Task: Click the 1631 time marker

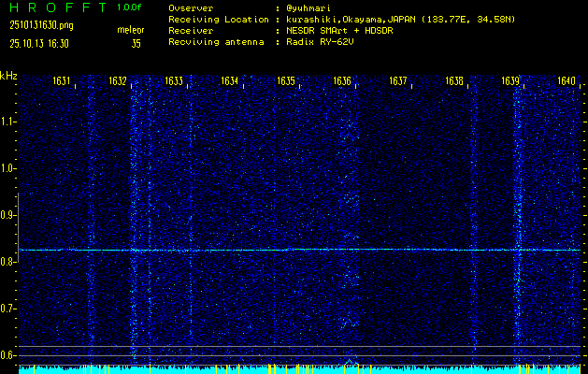Action: [x=62, y=81]
